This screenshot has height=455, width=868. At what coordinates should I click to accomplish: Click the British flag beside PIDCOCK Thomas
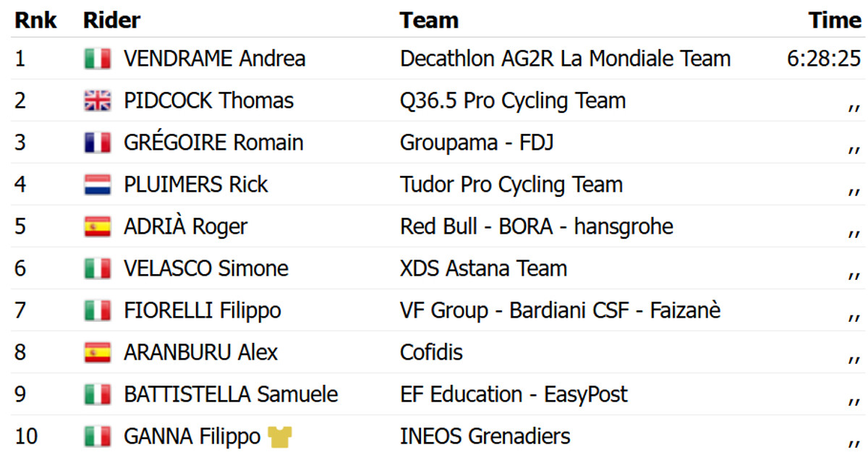(97, 101)
